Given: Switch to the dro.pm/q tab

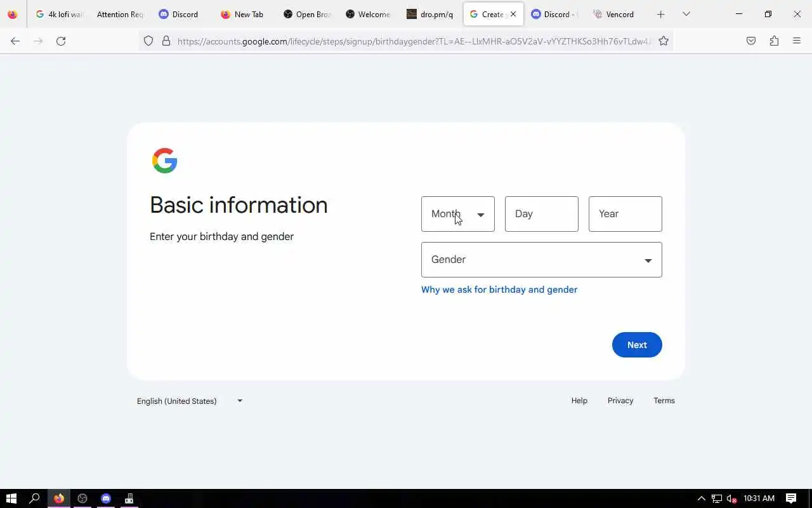Looking at the screenshot, I should [431, 14].
